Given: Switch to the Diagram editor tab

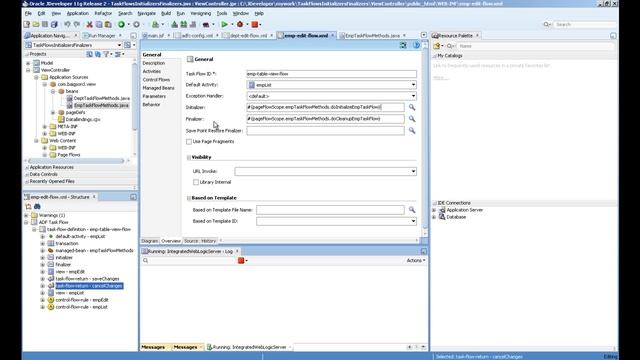Looking at the screenshot, I should [x=150, y=241].
